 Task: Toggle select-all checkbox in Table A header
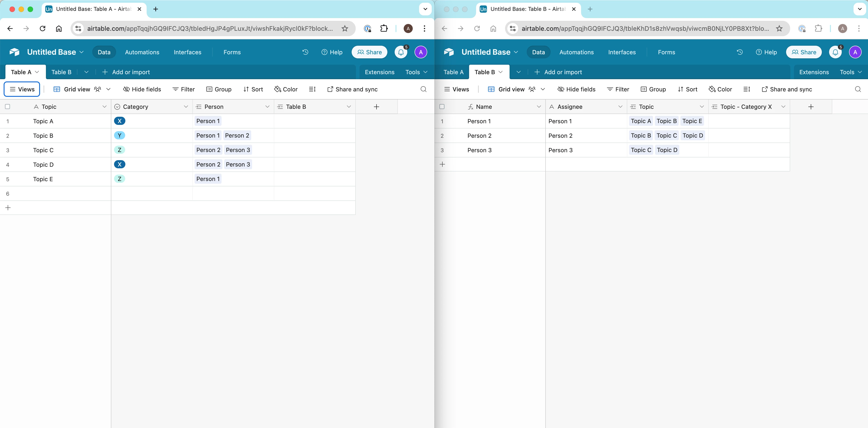tap(7, 107)
